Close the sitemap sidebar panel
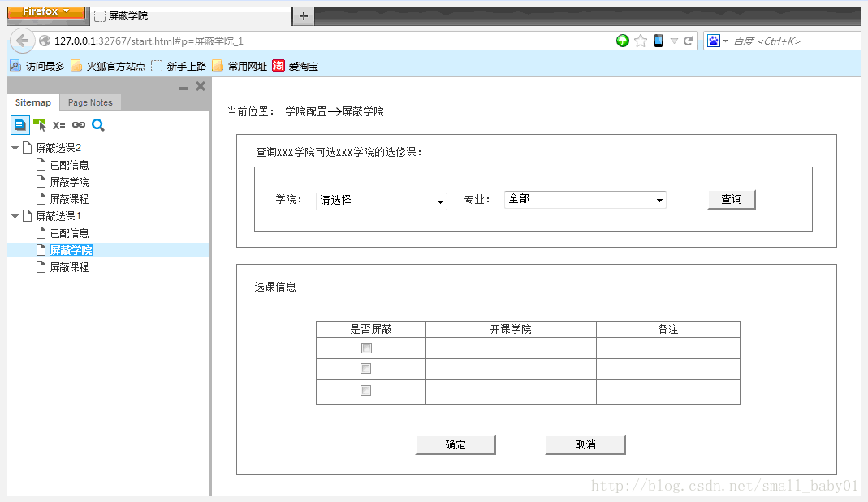Image resolution: width=868 pixels, height=502 pixels. tap(201, 86)
